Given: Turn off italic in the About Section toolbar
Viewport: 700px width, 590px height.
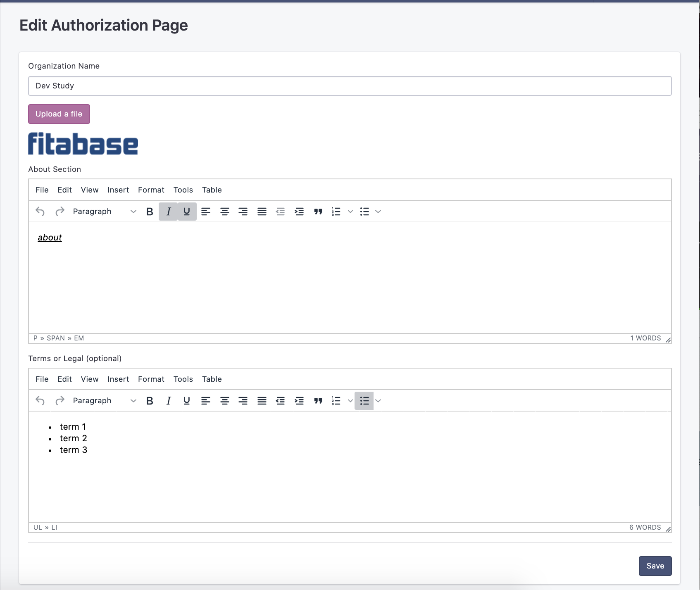Looking at the screenshot, I should pyautogui.click(x=168, y=212).
